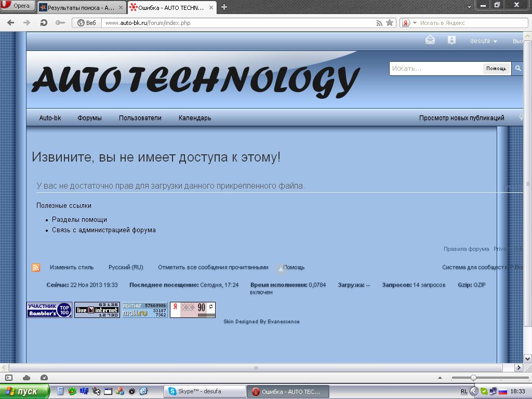Click the footer 'Помощь' link
This screenshot has height=399, width=532.
click(294, 268)
